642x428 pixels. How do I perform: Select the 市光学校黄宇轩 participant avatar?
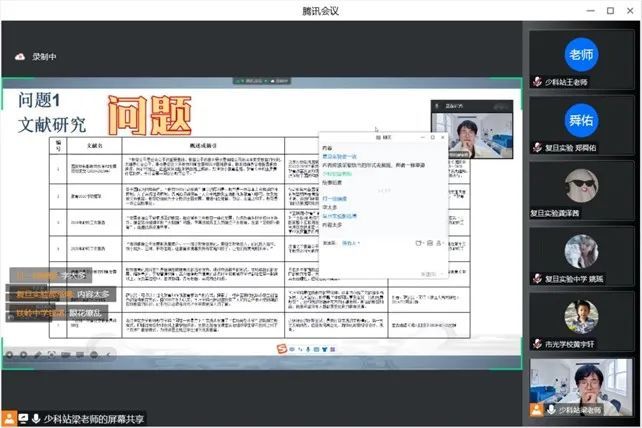click(581, 317)
